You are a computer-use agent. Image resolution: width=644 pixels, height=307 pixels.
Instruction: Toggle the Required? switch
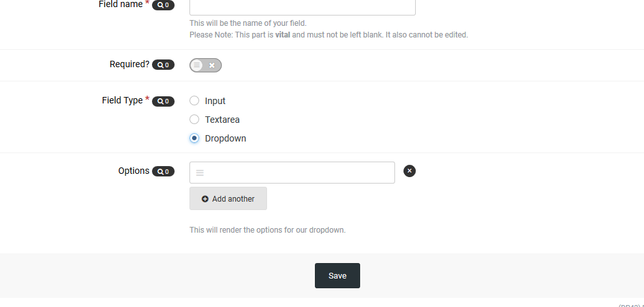(206, 65)
